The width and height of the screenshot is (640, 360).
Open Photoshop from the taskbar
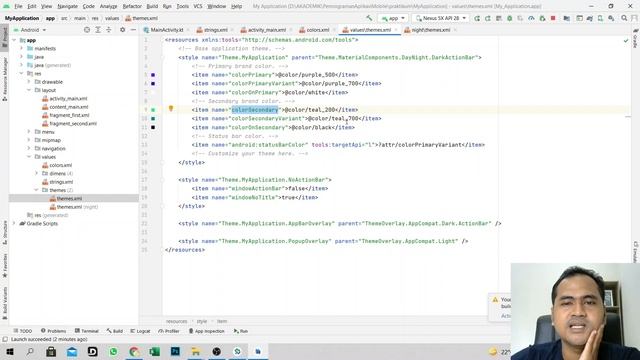pyautogui.click(x=175, y=351)
